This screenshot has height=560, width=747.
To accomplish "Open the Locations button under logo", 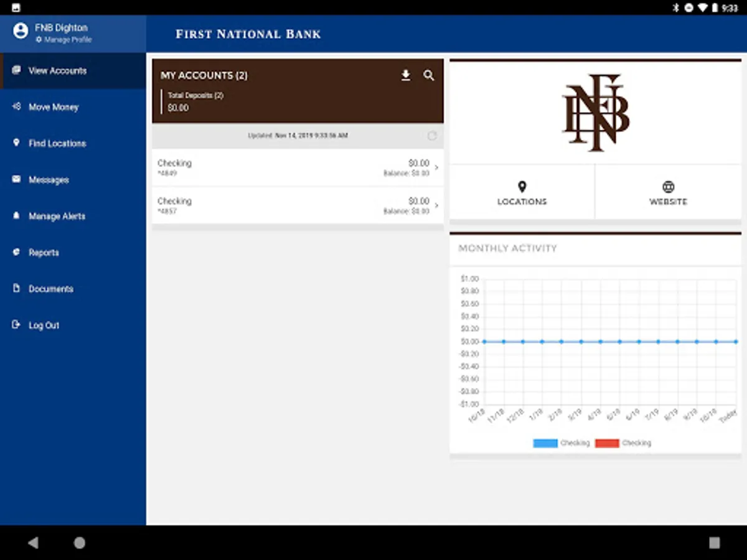I will [x=522, y=192].
